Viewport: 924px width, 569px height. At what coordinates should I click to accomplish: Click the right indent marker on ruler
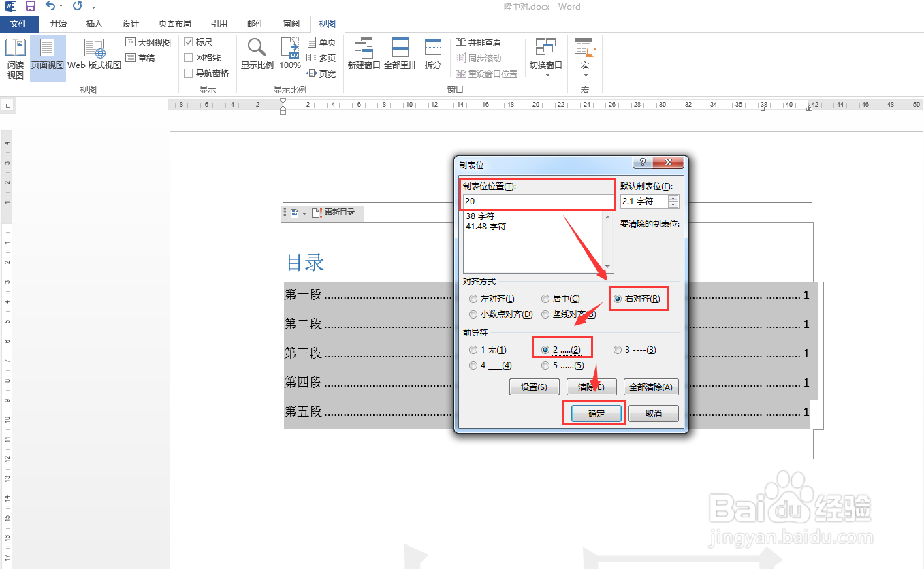pyautogui.click(x=808, y=108)
